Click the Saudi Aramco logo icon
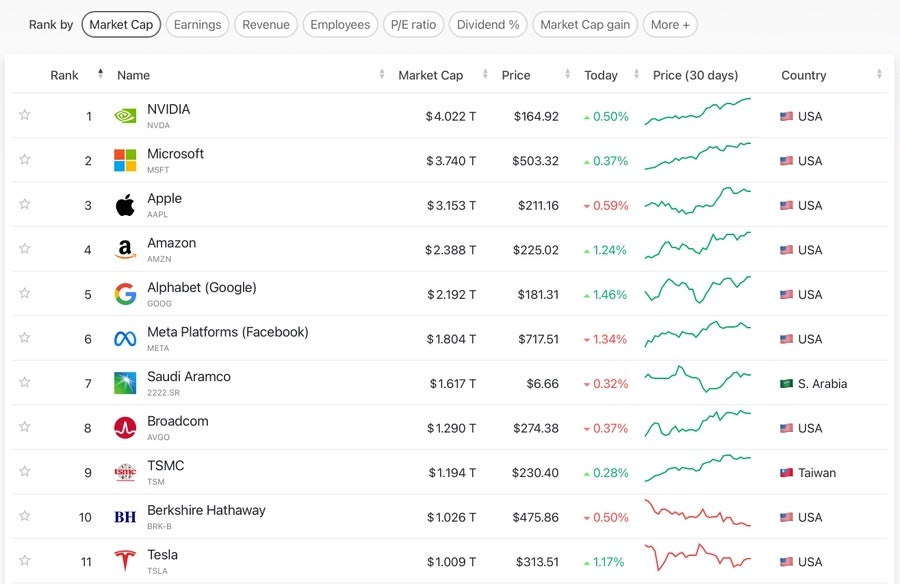 (x=125, y=383)
